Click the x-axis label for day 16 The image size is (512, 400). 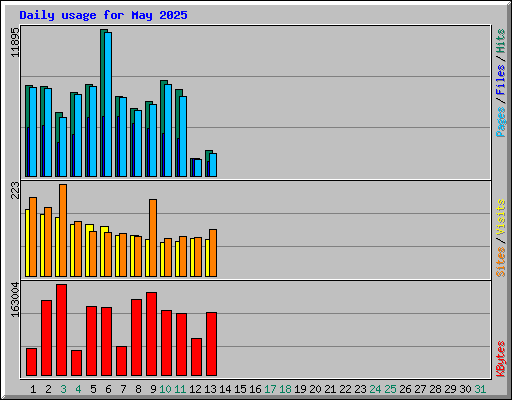point(255,389)
